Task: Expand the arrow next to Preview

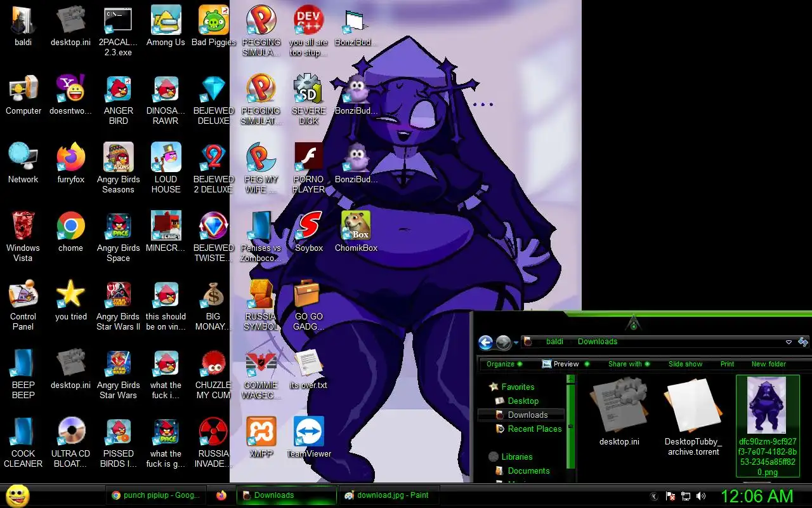Action: coord(587,364)
